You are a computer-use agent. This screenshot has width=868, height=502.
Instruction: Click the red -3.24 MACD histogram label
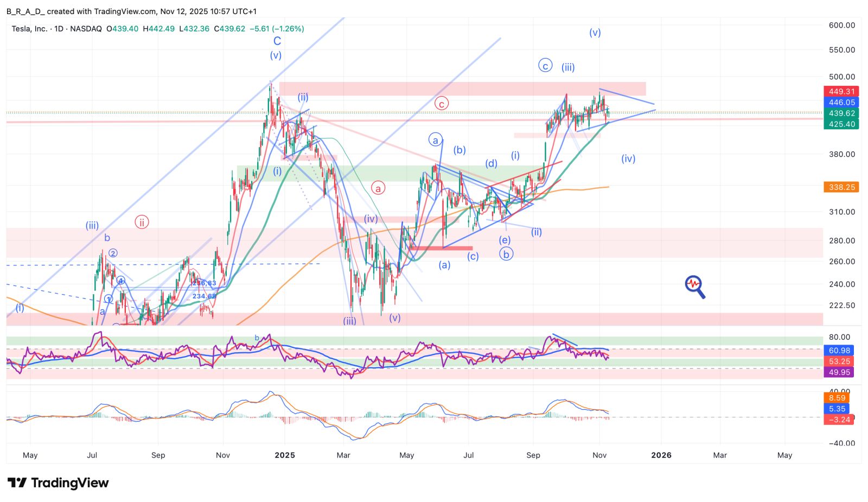839,420
